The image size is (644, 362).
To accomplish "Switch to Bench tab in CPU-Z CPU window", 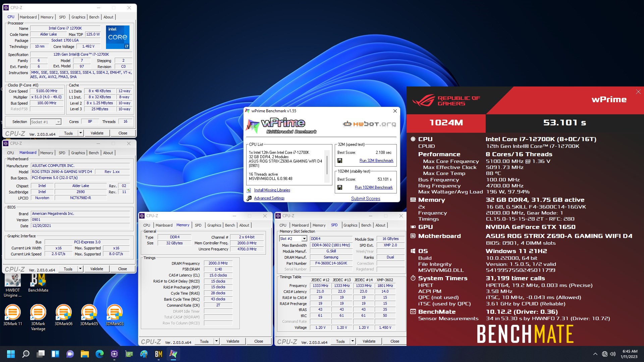I will pos(94,17).
